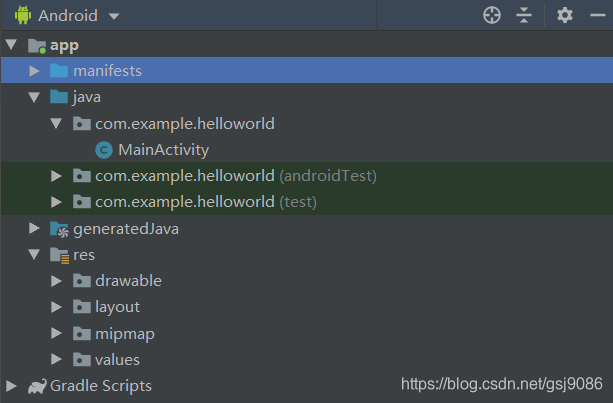Image resolution: width=613 pixels, height=403 pixels.
Task: Collapse the app module arrow
Action: [x=11, y=44]
